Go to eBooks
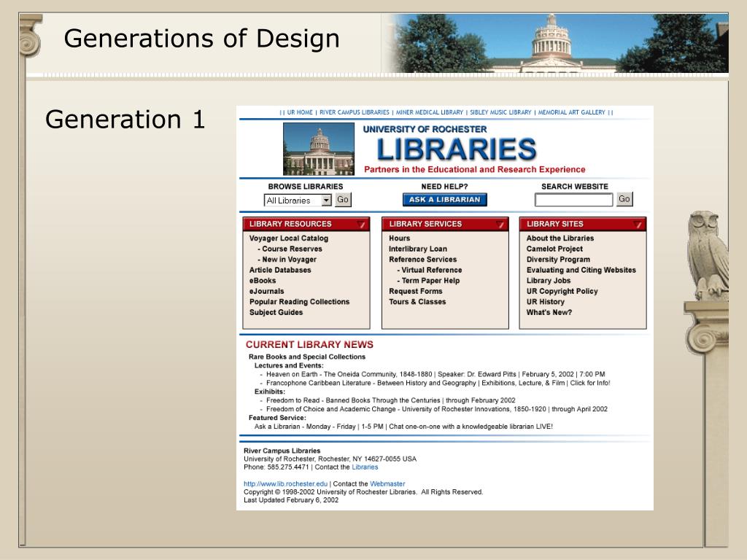This screenshot has width=747, height=560. 263,281
